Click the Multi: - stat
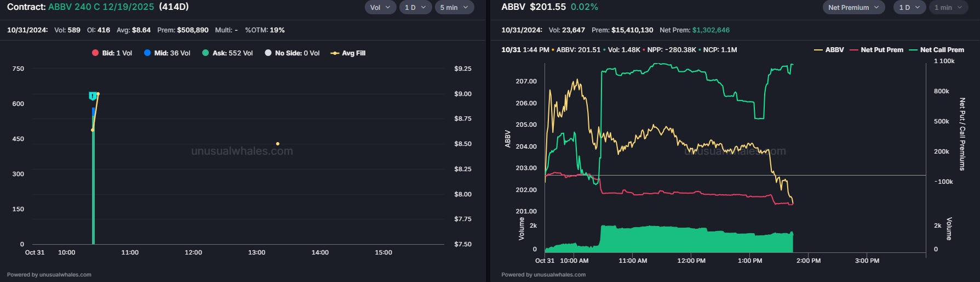Screen dimensions: 980x282 [x=226, y=30]
